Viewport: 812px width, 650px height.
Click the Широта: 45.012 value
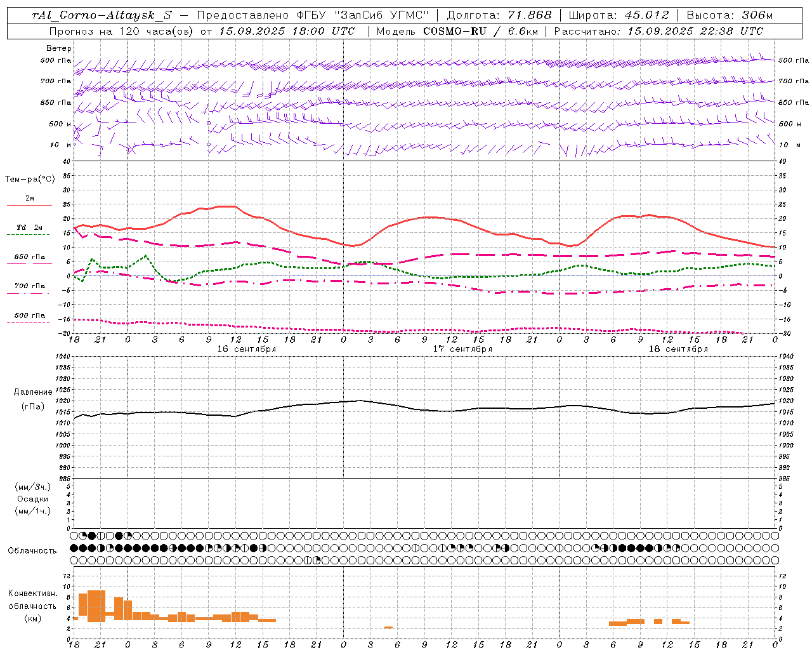pos(619,15)
